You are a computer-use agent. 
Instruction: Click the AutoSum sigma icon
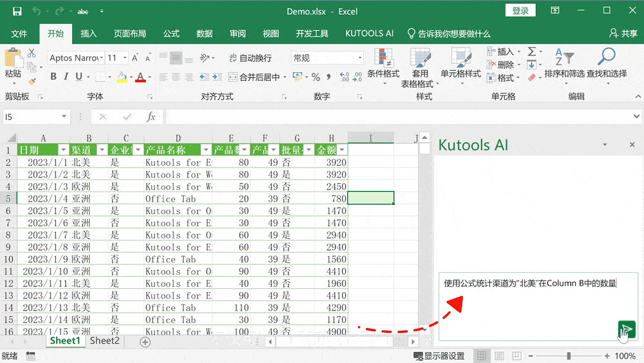click(x=531, y=52)
